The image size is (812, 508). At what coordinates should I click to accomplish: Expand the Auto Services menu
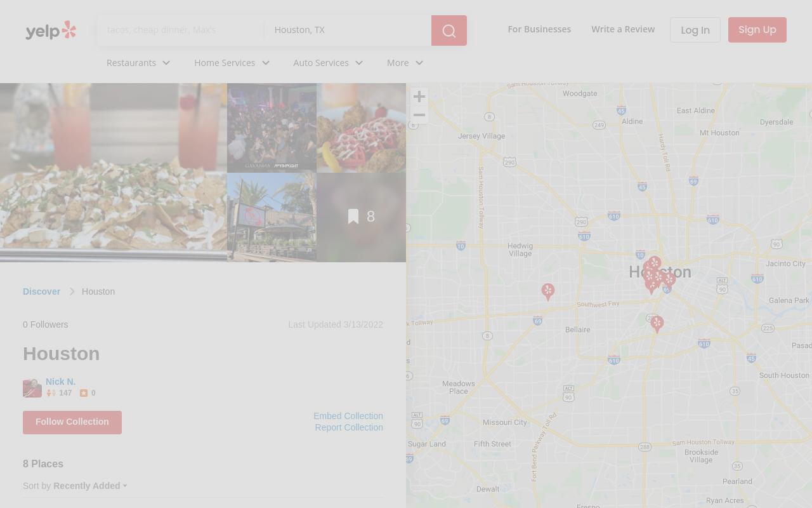pos(328,63)
